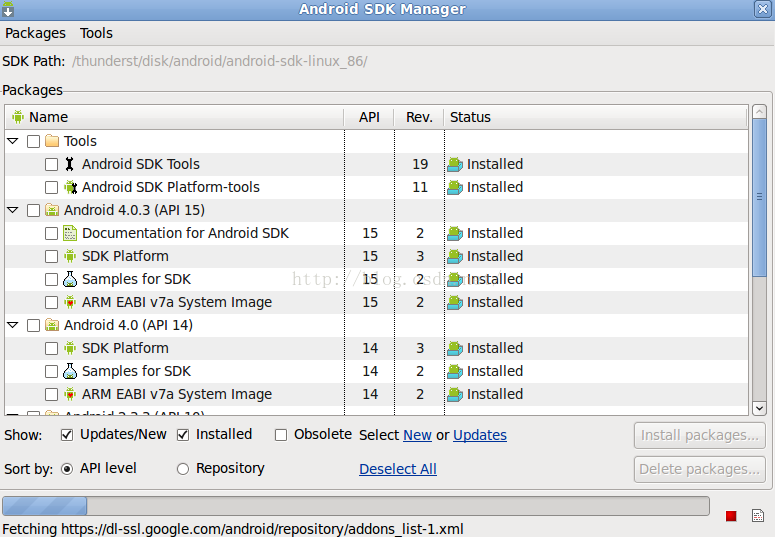Open the Packages menu
This screenshot has width=775, height=537.
coord(35,33)
